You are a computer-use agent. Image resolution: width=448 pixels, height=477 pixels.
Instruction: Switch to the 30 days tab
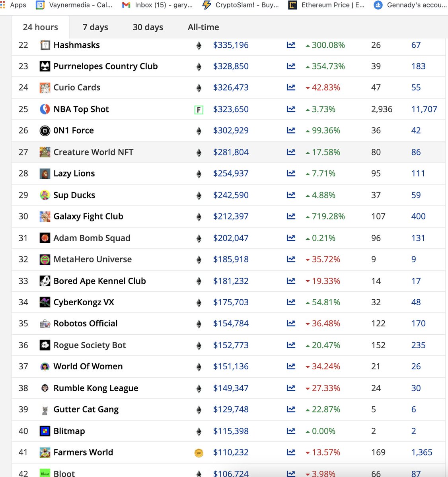click(148, 27)
